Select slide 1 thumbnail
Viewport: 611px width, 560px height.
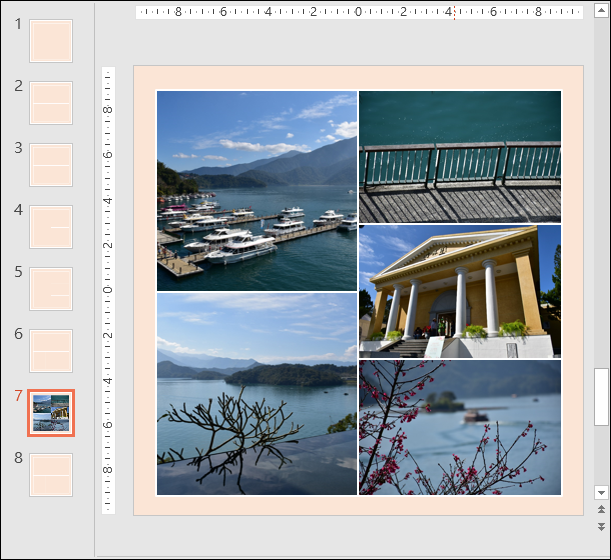[x=51, y=41]
